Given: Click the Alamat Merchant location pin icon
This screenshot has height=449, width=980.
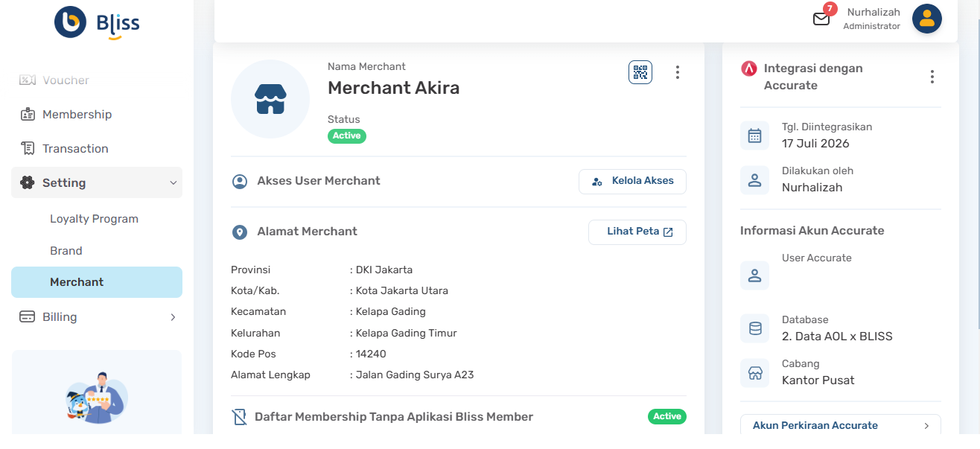Looking at the screenshot, I should coord(240,232).
